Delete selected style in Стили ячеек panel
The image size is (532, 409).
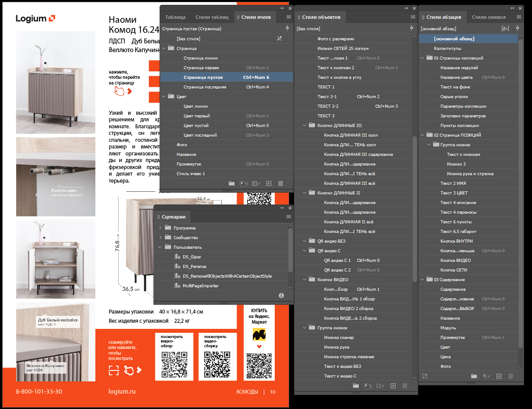pyautogui.click(x=281, y=184)
